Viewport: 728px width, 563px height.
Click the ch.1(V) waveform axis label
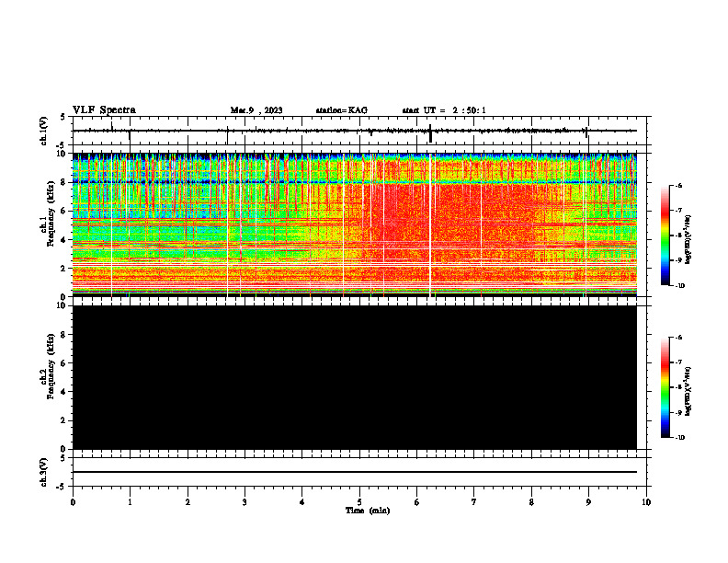click(x=44, y=131)
